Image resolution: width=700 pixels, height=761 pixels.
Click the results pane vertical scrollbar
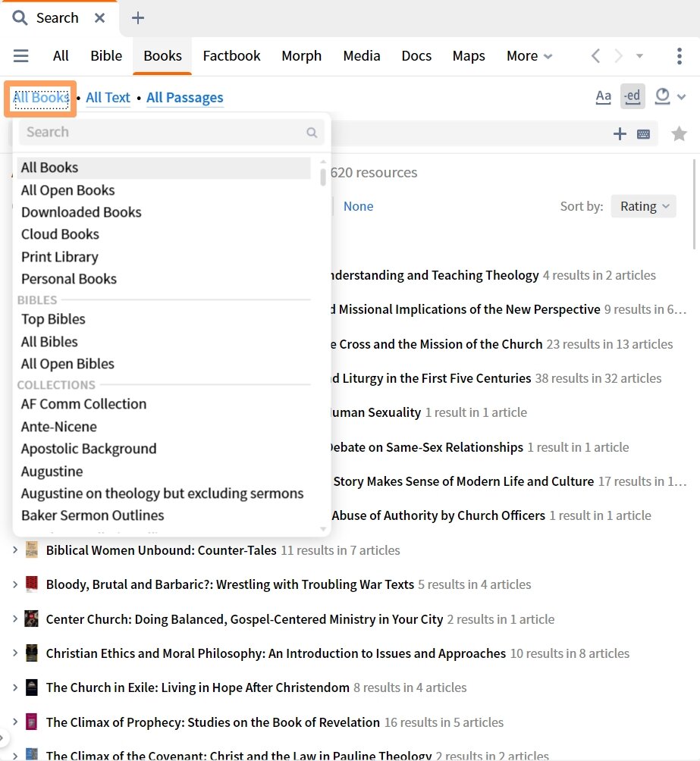pyautogui.click(x=695, y=205)
